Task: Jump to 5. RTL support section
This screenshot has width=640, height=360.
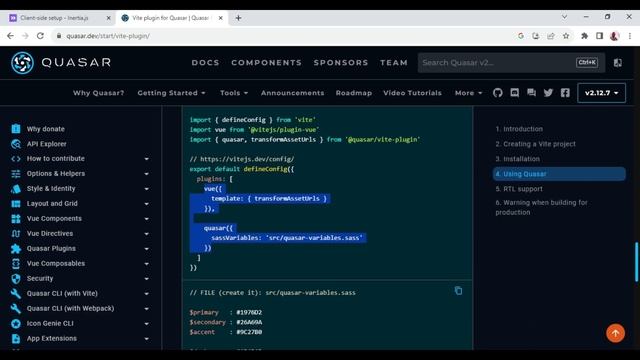Action: [519, 189]
